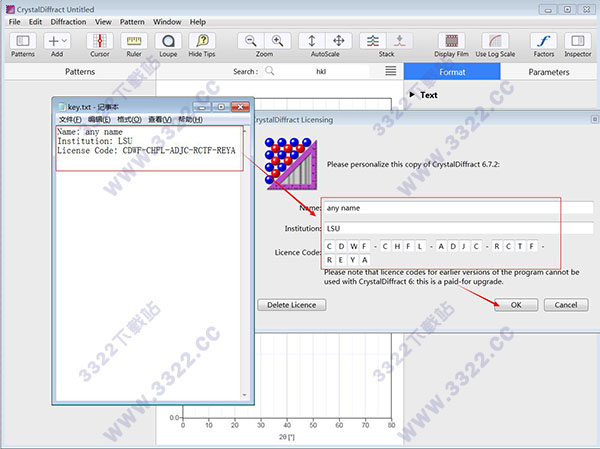Toggle Display Film view

coord(452,41)
